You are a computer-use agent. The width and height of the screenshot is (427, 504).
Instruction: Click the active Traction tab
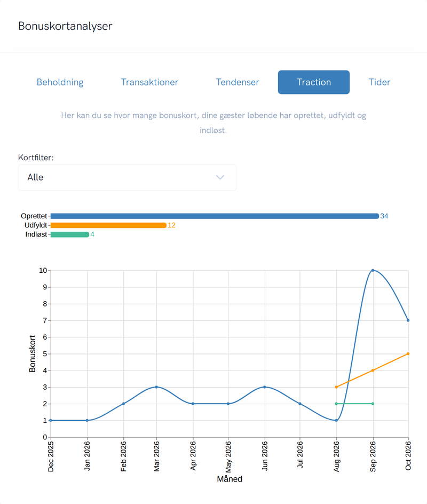click(314, 82)
